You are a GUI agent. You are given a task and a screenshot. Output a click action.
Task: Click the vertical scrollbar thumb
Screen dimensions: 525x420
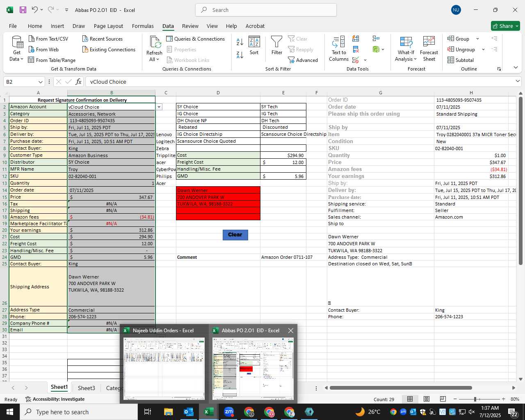520,180
